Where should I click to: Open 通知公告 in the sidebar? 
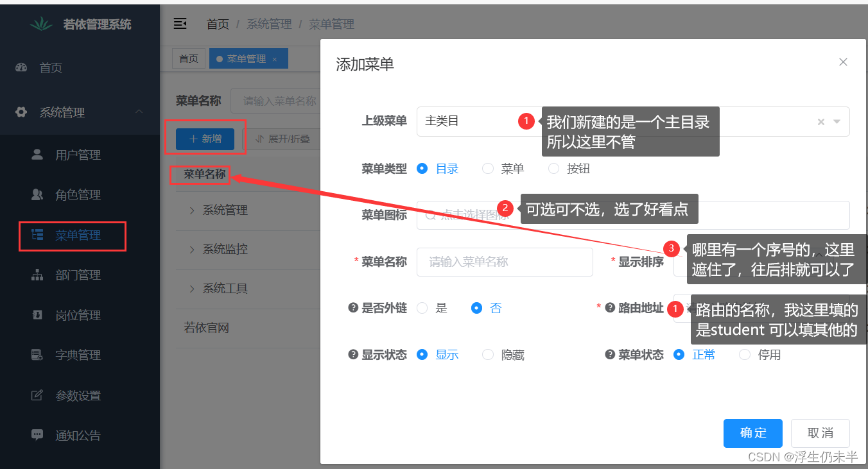80,435
